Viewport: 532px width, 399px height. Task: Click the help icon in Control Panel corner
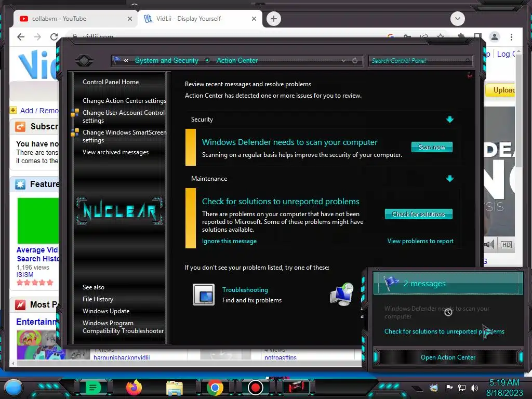click(470, 75)
